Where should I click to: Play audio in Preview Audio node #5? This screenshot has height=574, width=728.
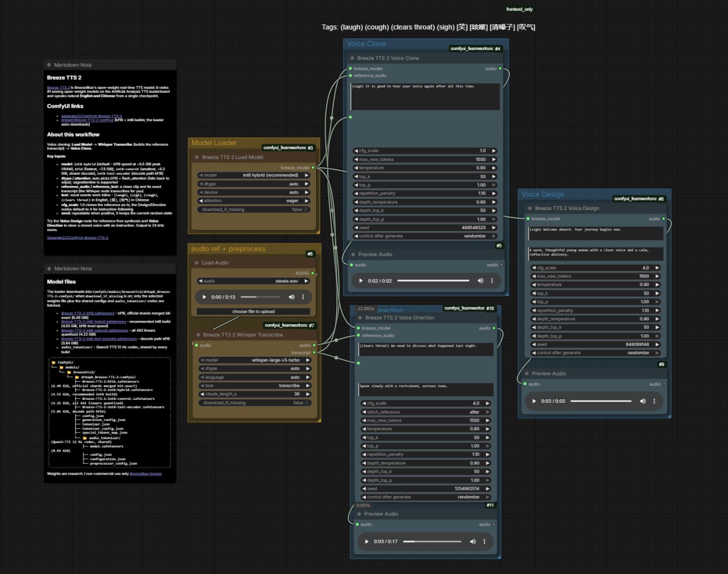pyautogui.click(x=361, y=280)
